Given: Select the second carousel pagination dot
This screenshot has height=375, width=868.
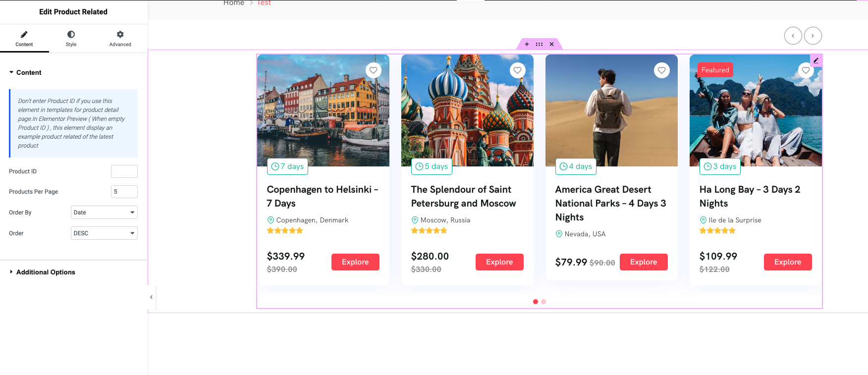Looking at the screenshot, I should [x=543, y=302].
